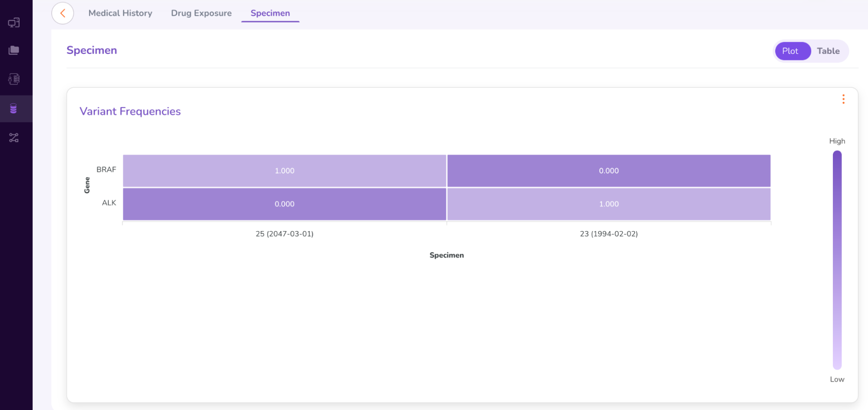Click the orange back arrow button
The image size is (868, 410).
point(63,13)
